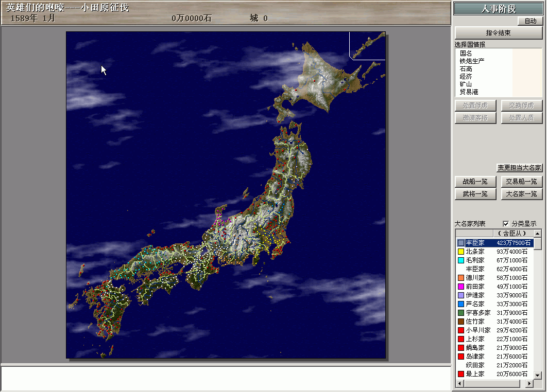
Task: Click the cyan swatch beside 毛利家
Action: pos(461,260)
